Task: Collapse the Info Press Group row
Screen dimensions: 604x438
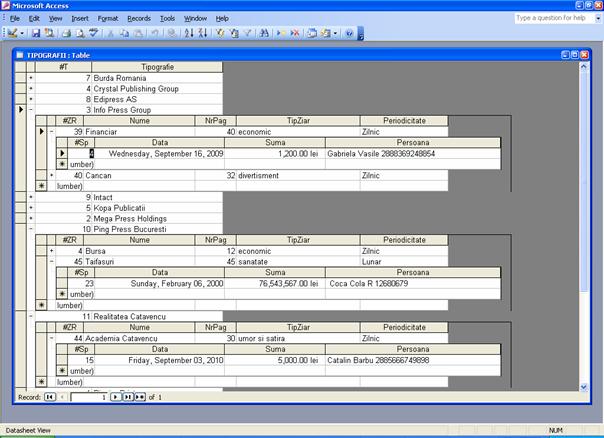Action: point(30,110)
